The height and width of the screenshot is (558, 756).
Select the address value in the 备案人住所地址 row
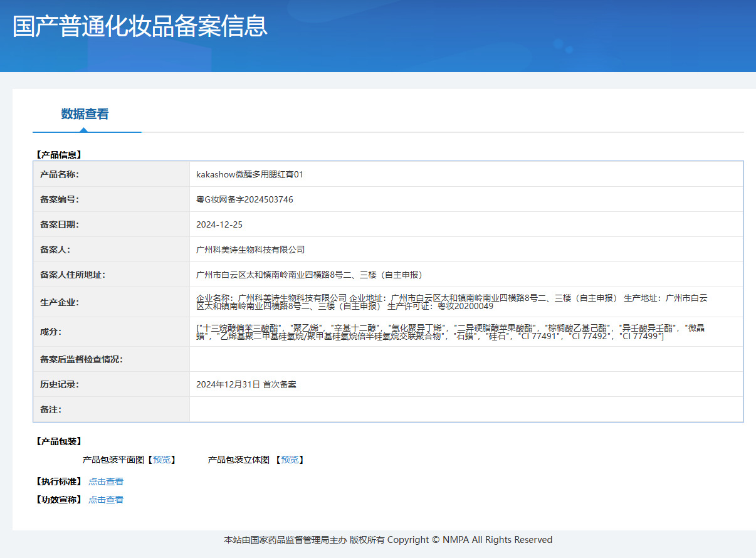click(312, 275)
